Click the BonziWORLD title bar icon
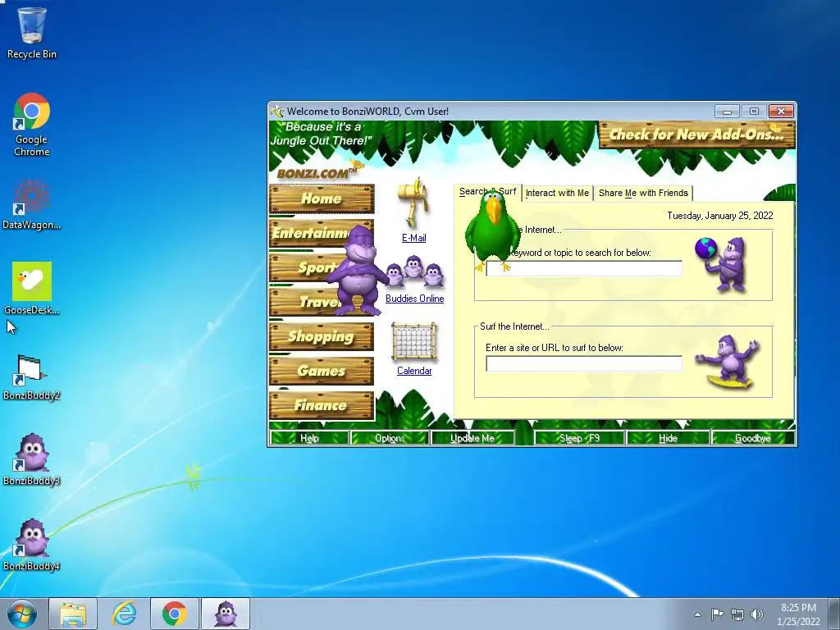 coord(277,112)
